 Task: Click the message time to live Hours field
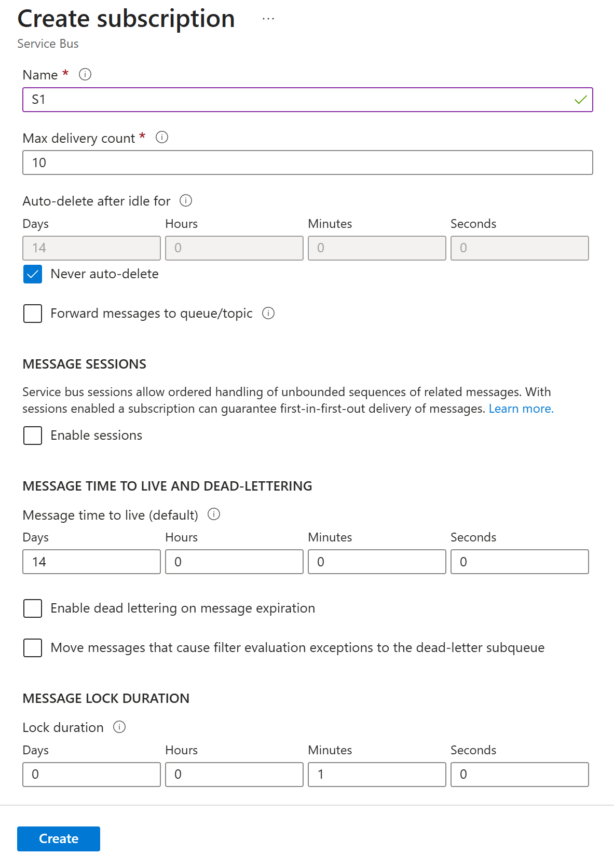234,561
